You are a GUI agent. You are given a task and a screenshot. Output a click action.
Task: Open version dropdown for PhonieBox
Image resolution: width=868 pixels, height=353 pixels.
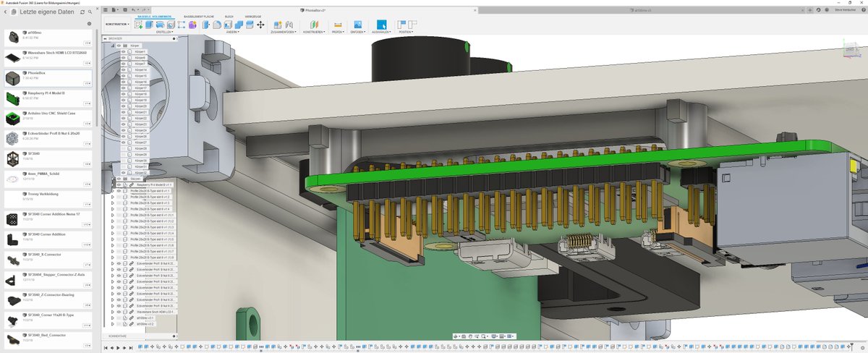click(x=87, y=83)
